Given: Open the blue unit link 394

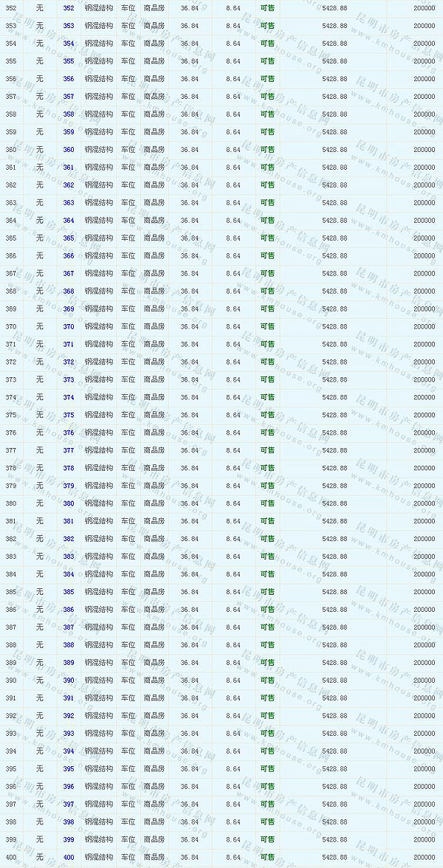Looking at the screenshot, I should coord(69,751).
